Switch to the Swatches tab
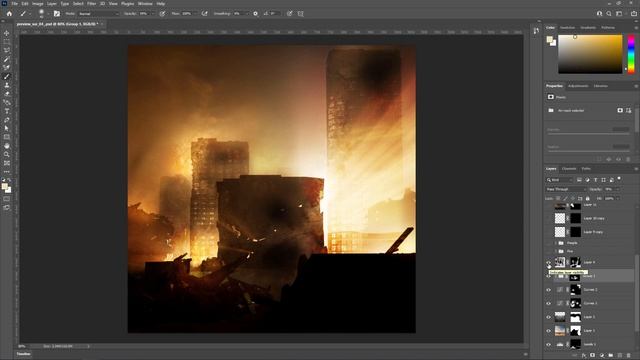640x360 pixels. pyautogui.click(x=567, y=27)
